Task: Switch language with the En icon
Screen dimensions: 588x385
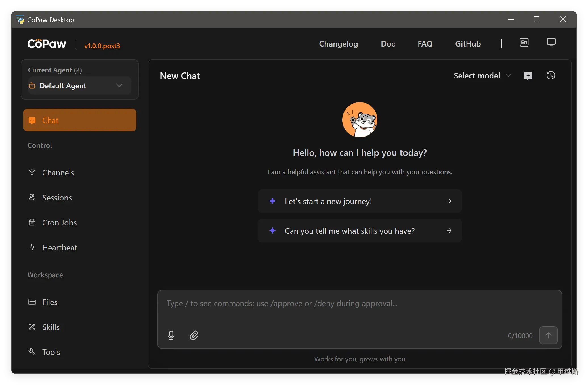Action: coord(524,43)
